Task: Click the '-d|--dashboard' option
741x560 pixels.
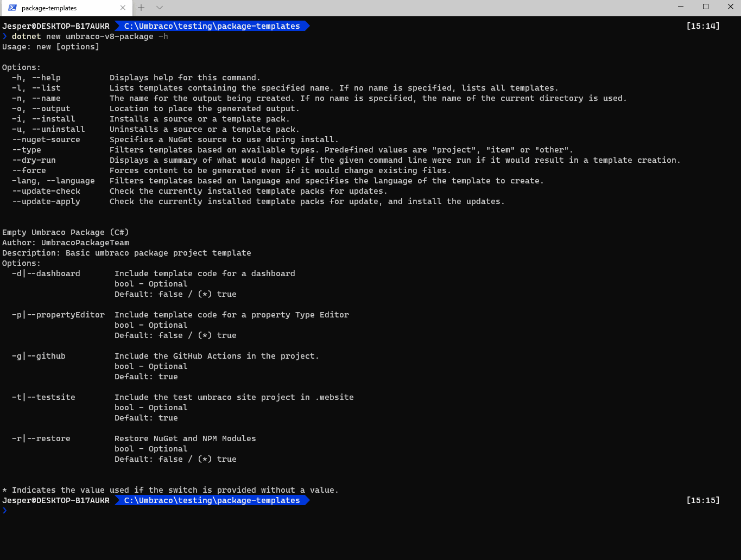Action: point(46,273)
